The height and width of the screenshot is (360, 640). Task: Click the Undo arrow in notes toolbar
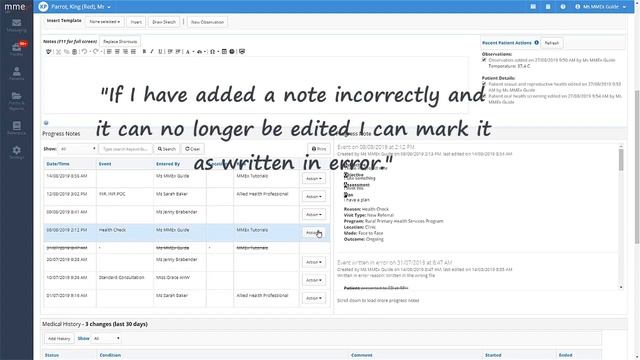(84, 52)
